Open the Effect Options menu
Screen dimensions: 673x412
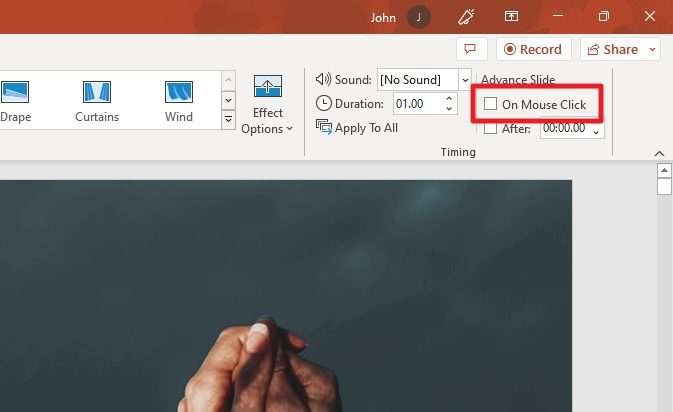tap(267, 105)
